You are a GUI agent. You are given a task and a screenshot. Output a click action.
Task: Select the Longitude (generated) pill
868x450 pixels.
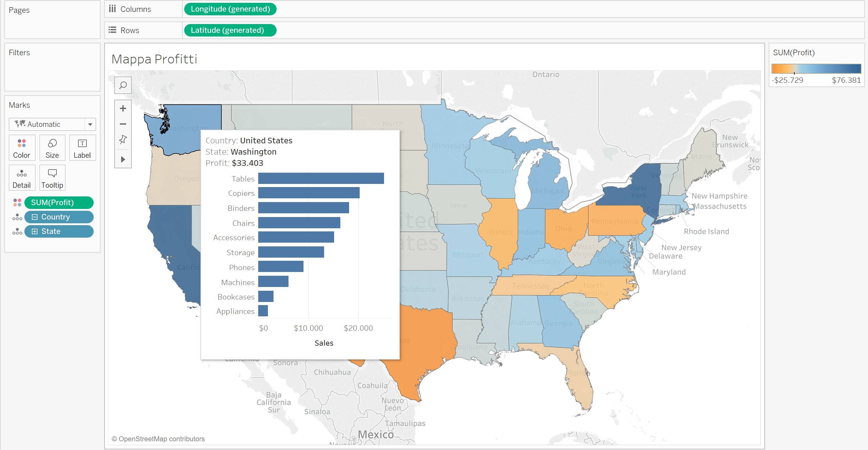point(230,9)
